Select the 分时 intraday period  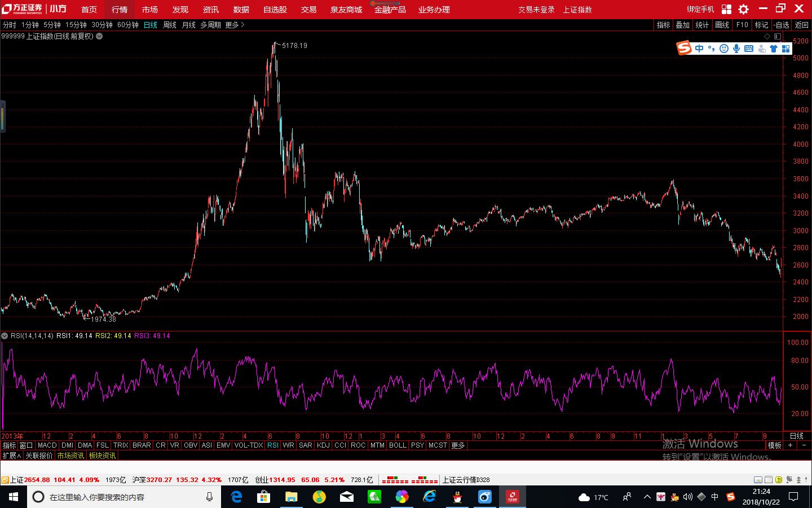[x=10, y=25]
